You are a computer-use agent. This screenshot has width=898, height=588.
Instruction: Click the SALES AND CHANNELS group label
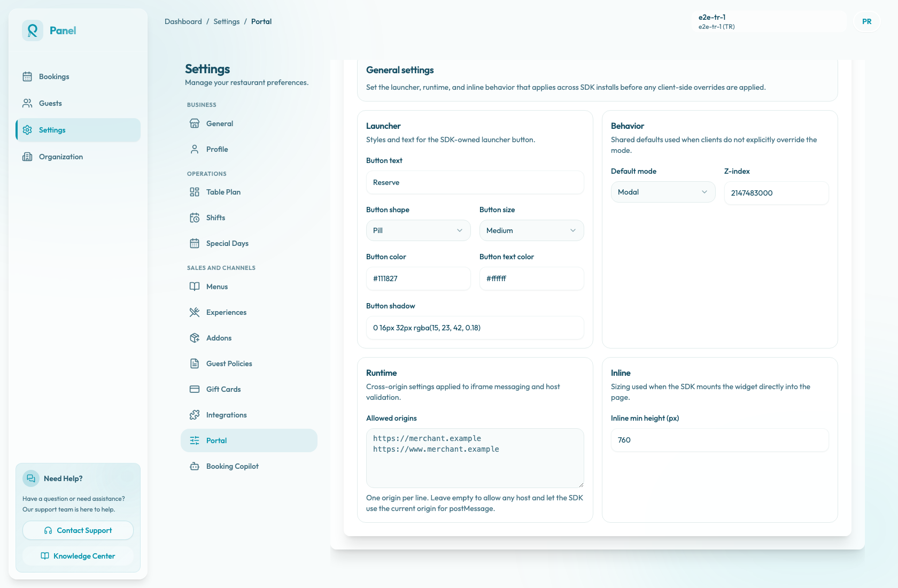coord(221,268)
